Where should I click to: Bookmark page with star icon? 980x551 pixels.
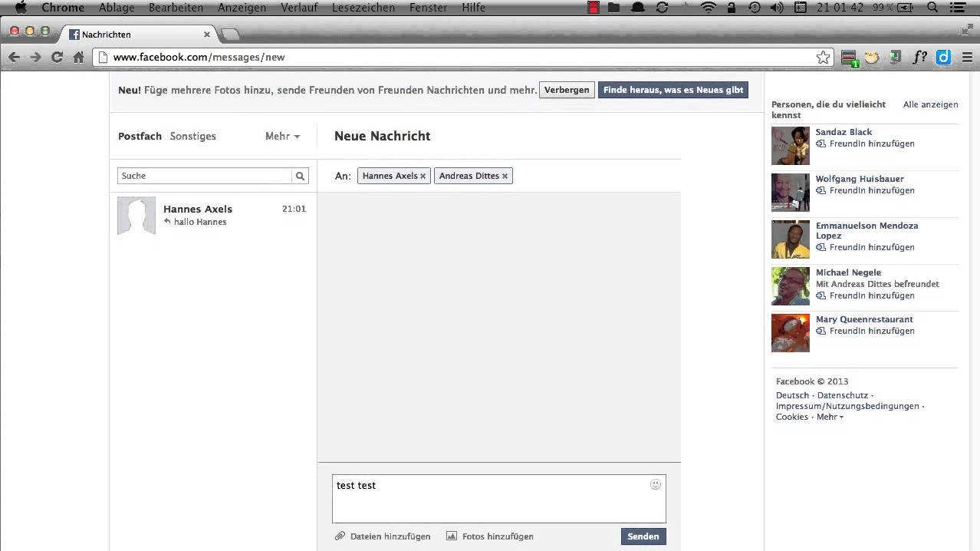pyautogui.click(x=823, y=58)
